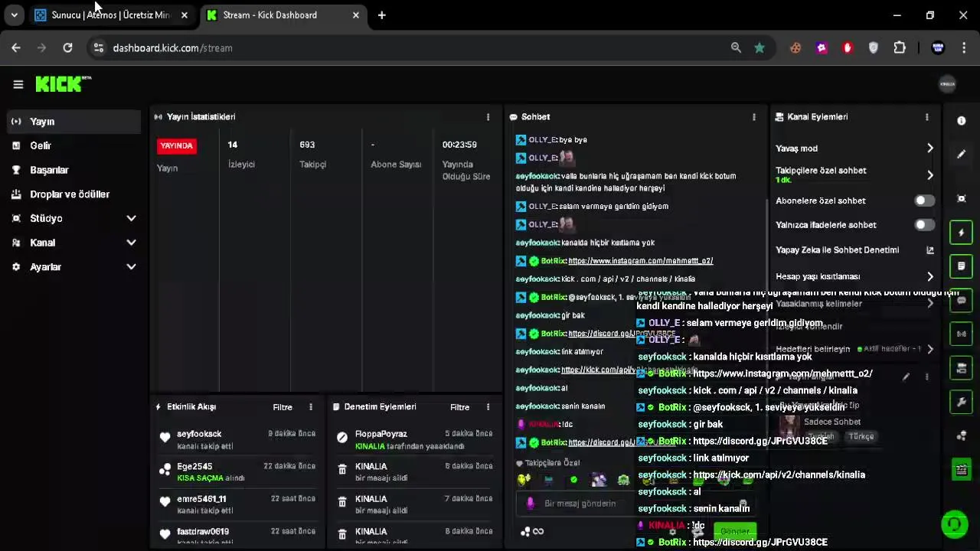Click fastdraw0619 in activity feed
Screen dimensions: 980x551
(203, 531)
